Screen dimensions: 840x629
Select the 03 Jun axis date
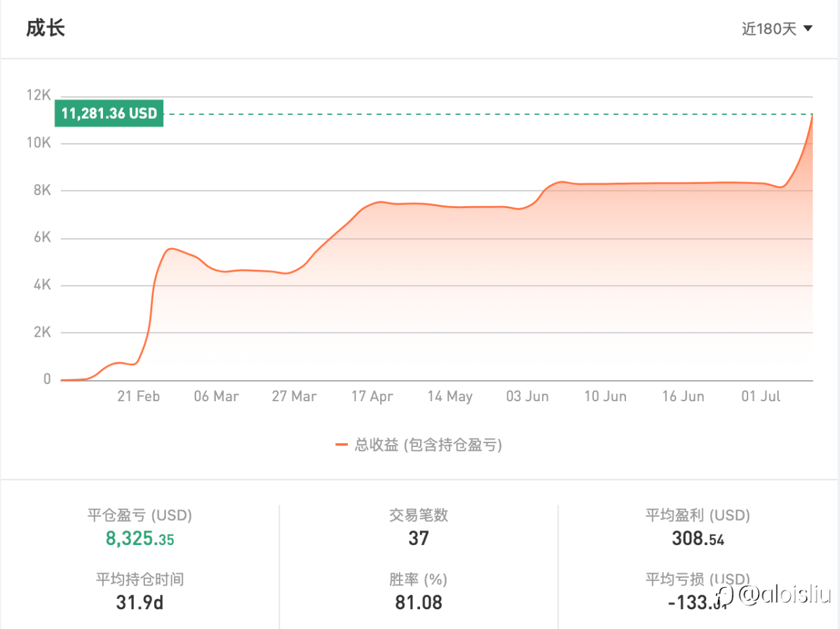pos(527,397)
